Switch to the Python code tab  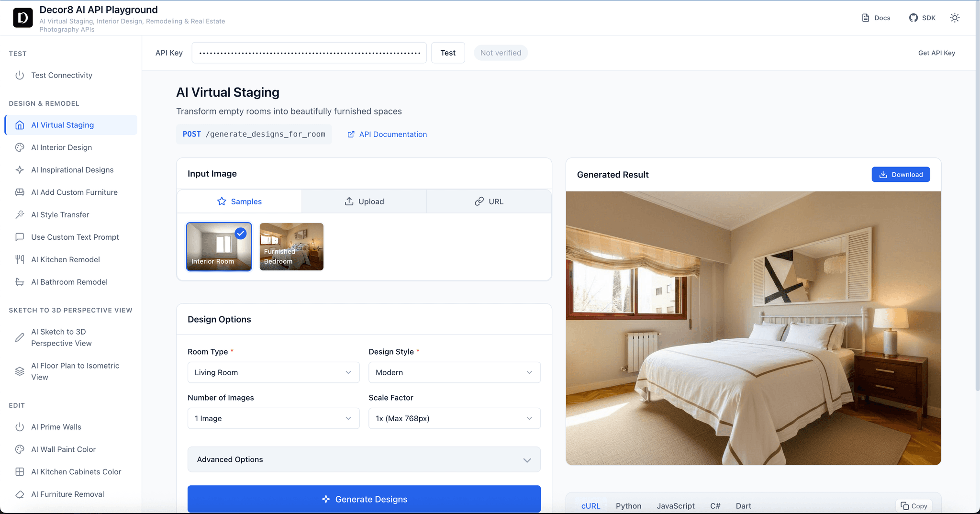[x=628, y=506]
